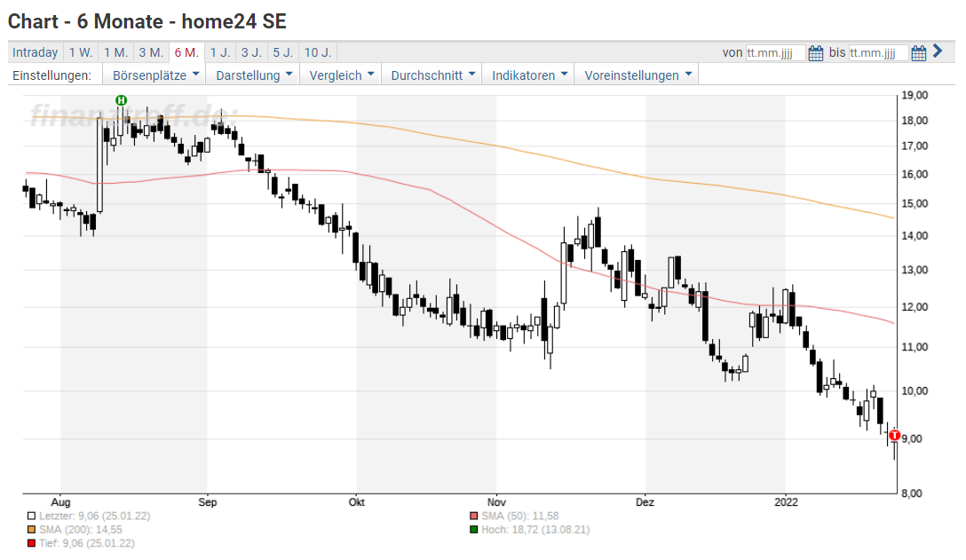Click the 'Einstellungen:' label
966x560 pixels.
(51, 75)
